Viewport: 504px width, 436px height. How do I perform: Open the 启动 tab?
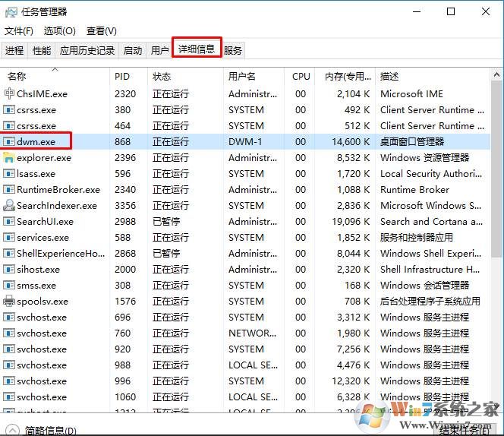pyautogui.click(x=133, y=50)
